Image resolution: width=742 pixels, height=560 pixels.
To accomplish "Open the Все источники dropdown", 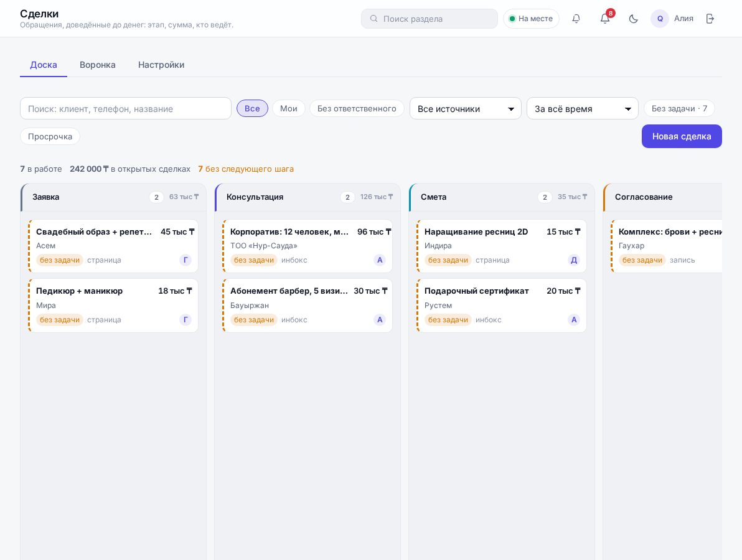I will tap(466, 108).
